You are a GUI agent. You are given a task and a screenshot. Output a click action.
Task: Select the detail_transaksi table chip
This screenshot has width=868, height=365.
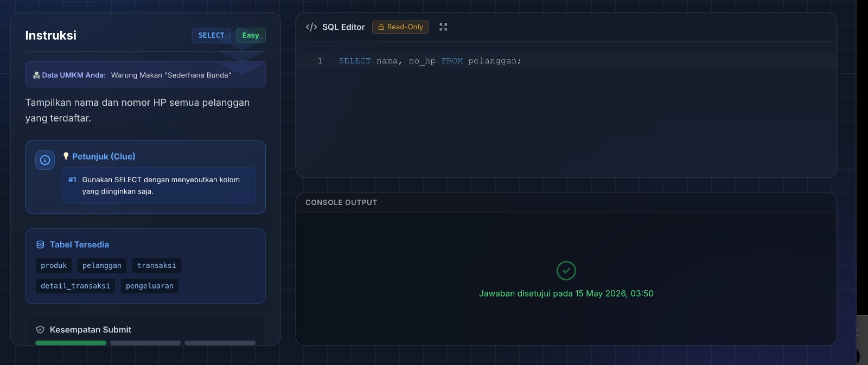click(75, 286)
